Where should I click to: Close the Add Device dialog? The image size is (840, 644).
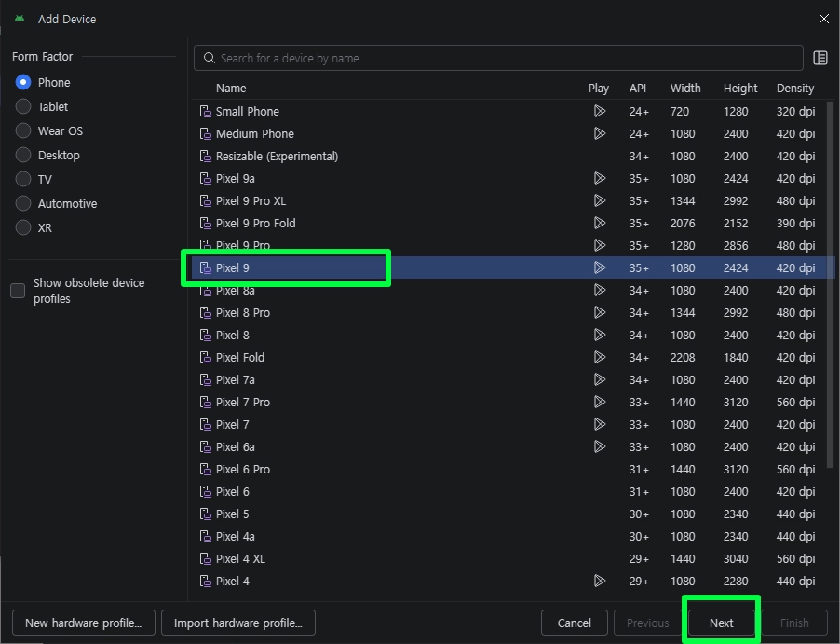(x=823, y=19)
